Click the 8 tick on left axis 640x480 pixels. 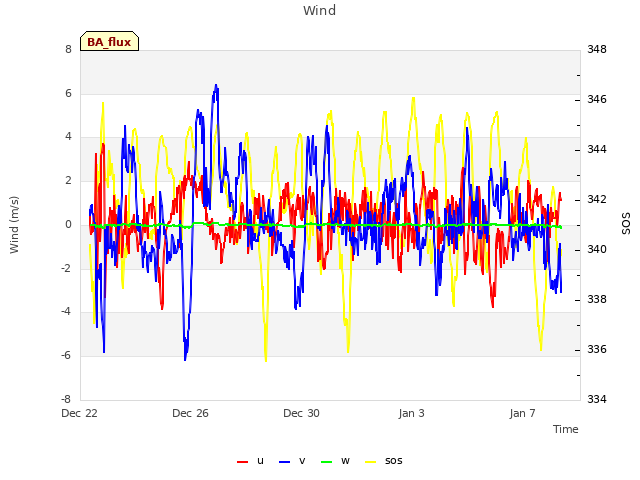click(68, 49)
